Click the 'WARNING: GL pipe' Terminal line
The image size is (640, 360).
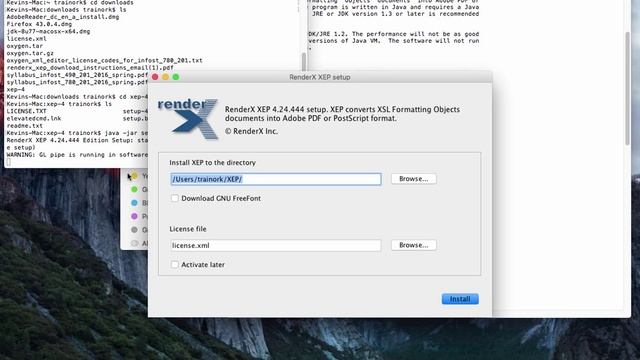point(77,155)
